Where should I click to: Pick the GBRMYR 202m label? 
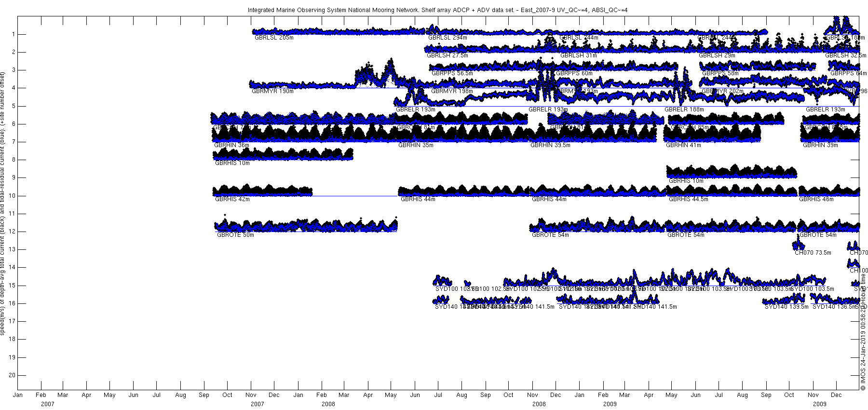722,91
